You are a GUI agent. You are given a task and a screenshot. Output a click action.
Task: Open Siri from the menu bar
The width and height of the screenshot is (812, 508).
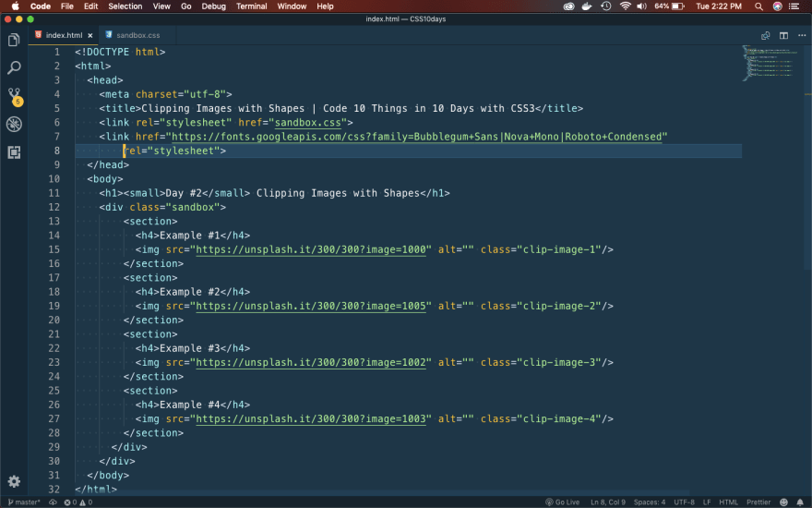(x=777, y=6)
